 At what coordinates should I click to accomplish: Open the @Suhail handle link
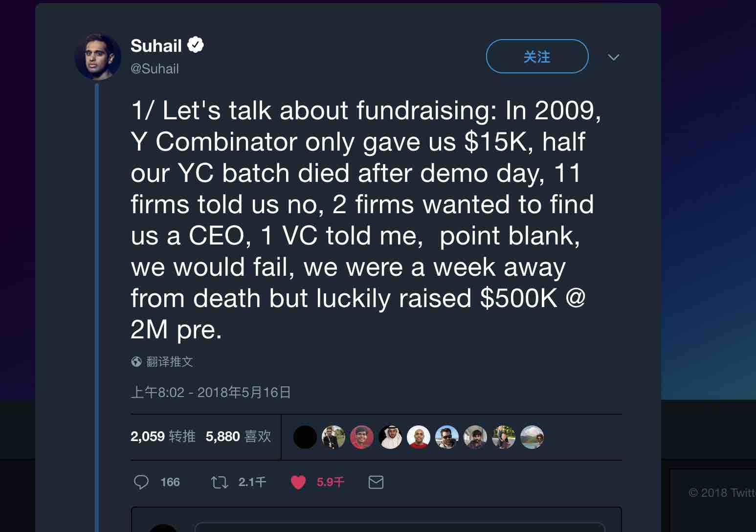pos(155,69)
